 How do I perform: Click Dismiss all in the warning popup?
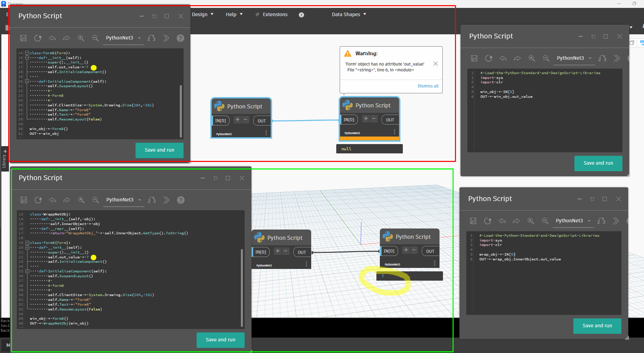(428, 86)
